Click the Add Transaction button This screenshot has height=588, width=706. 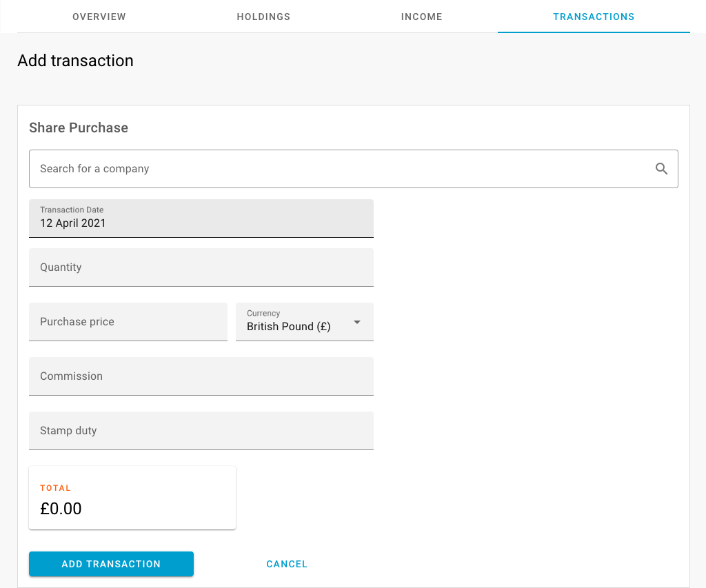(111, 564)
